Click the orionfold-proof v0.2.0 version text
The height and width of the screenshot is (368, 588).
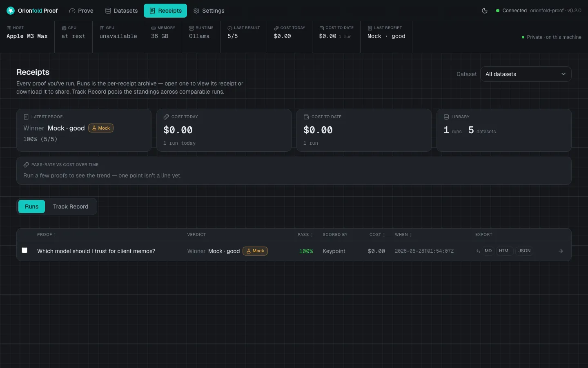coord(556,11)
